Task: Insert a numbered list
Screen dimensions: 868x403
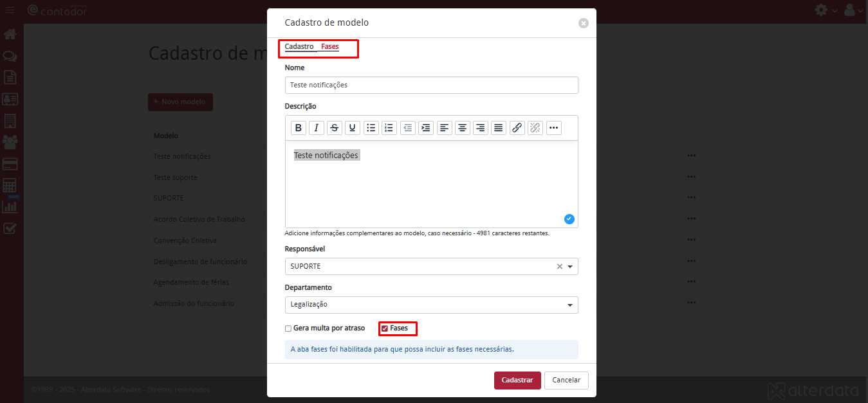Action: [x=389, y=128]
